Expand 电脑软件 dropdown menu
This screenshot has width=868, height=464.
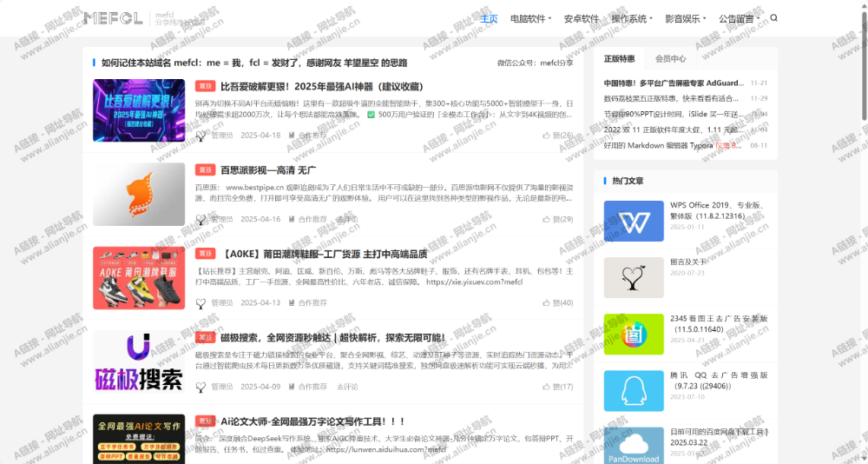(x=530, y=18)
